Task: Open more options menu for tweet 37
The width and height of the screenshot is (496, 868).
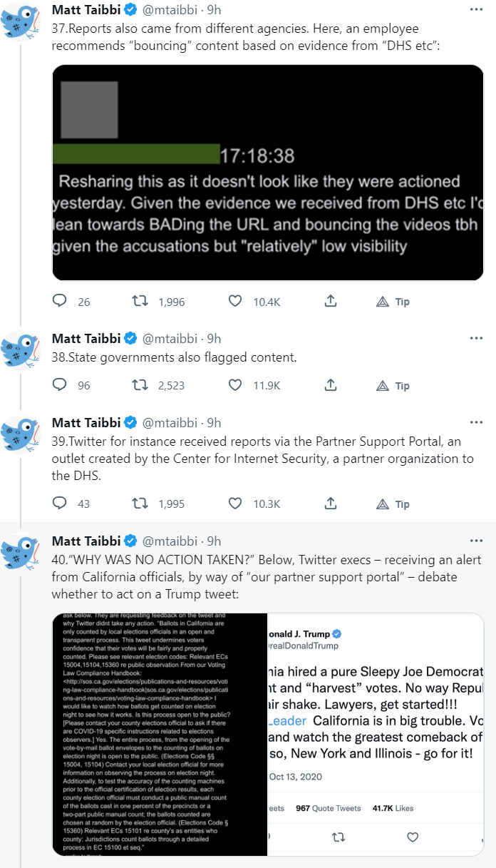Action: [476, 10]
